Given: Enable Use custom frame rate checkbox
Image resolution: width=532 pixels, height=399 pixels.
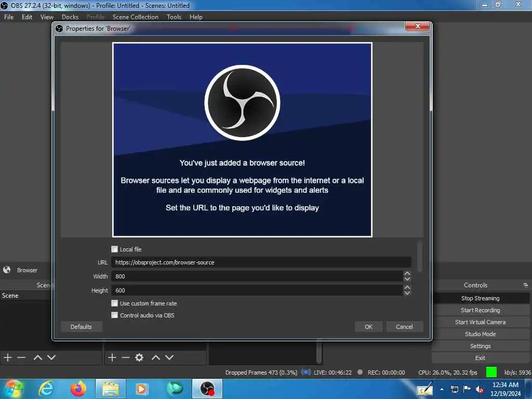Looking at the screenshot, I should pyautogui.click(x=115, y=303).
